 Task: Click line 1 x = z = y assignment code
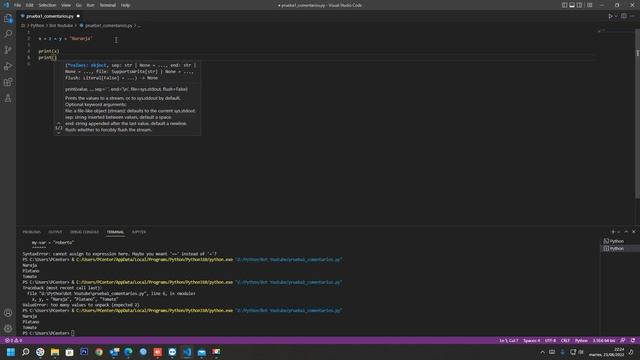point(65,38)
